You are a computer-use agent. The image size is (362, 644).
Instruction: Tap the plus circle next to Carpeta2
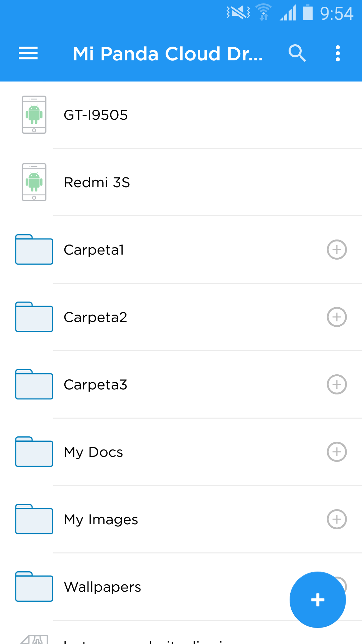337,317
